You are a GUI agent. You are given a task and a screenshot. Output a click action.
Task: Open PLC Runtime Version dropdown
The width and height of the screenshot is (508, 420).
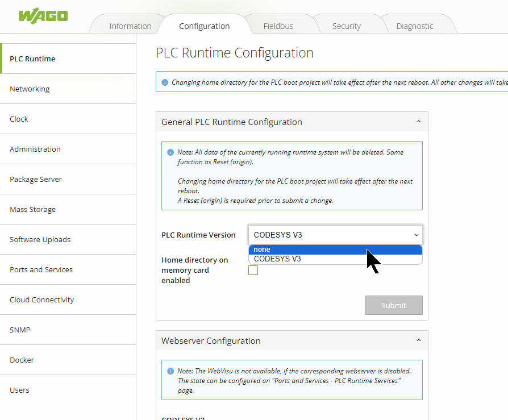[x=335, y=235]
